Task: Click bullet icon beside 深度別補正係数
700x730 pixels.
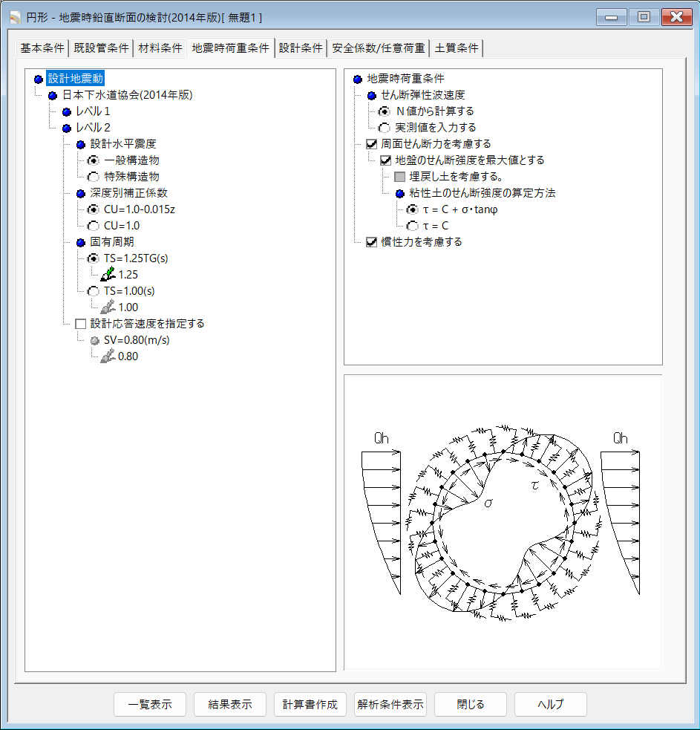Action: pyautogui.click(x=81, y=193)
